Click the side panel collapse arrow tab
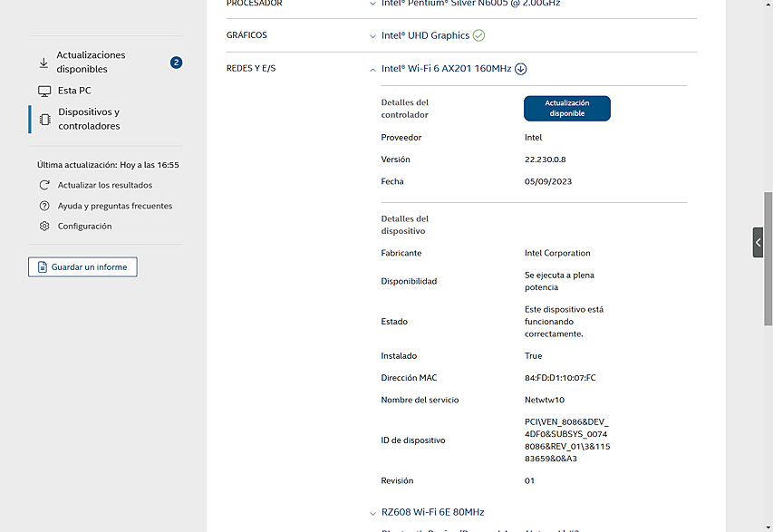Screen dimensions: 773x532 point(758,242)
